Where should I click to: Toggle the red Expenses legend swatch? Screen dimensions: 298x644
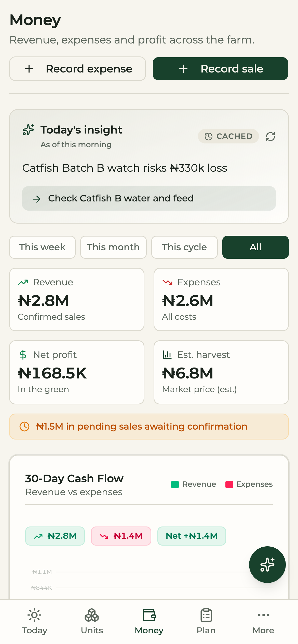tap(229, 485)
